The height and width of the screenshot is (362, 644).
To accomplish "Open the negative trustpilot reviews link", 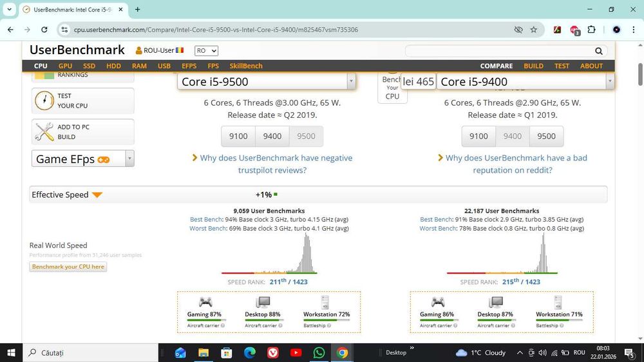I will 276,164.
